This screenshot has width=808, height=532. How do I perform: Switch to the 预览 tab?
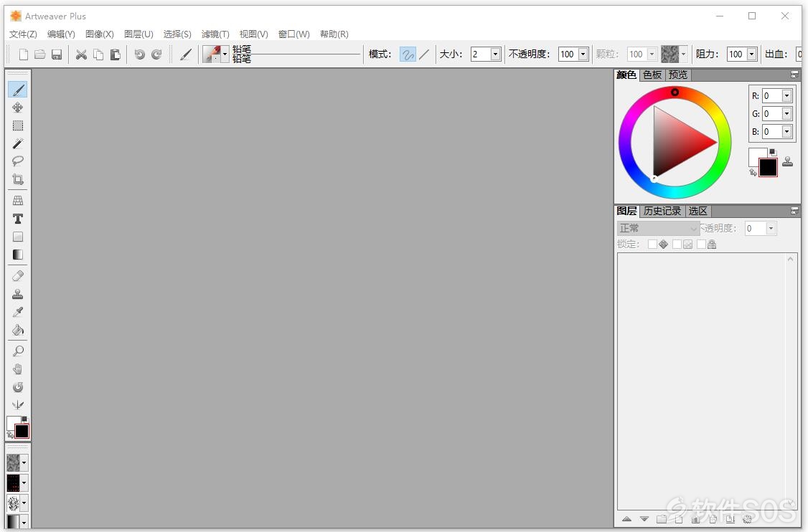tap(677, 75)
